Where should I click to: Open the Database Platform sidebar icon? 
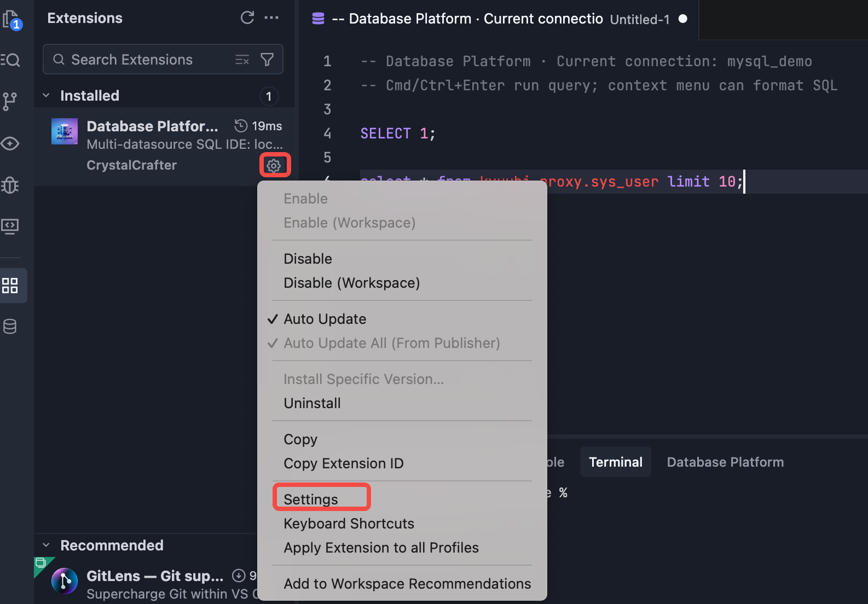tap(10, 327)
